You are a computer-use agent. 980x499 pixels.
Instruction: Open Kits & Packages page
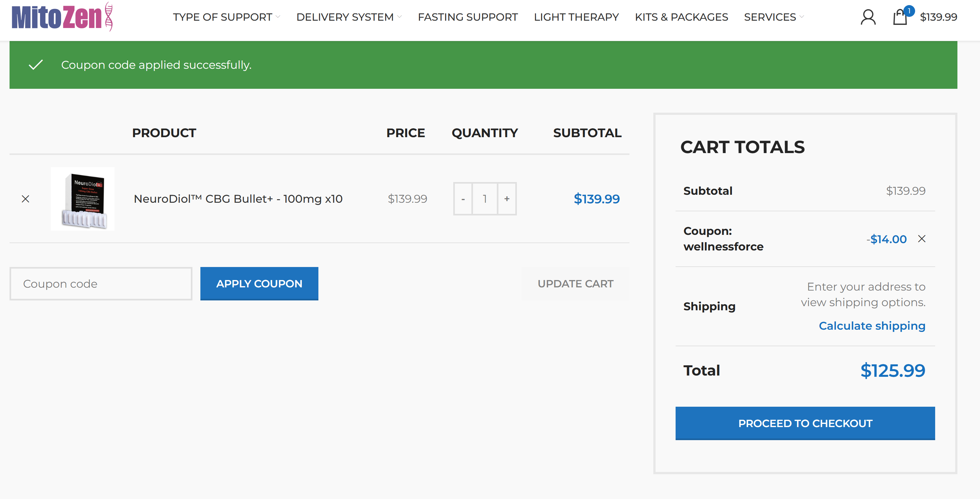point(681,17)
